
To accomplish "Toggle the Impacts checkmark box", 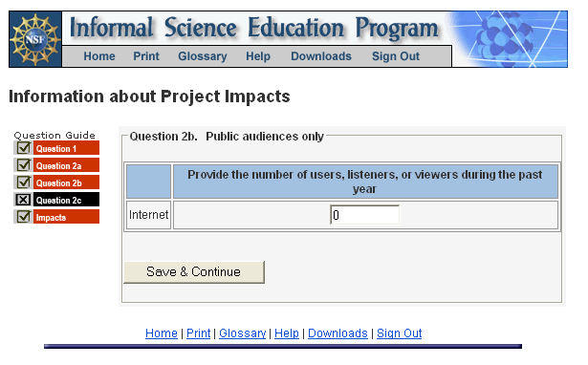I will pos(24,217).
